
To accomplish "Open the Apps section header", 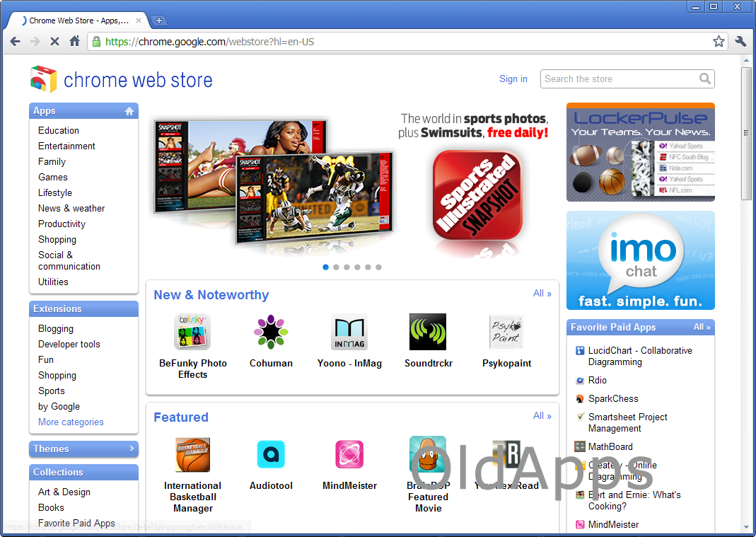I will [x=83, y=111].
